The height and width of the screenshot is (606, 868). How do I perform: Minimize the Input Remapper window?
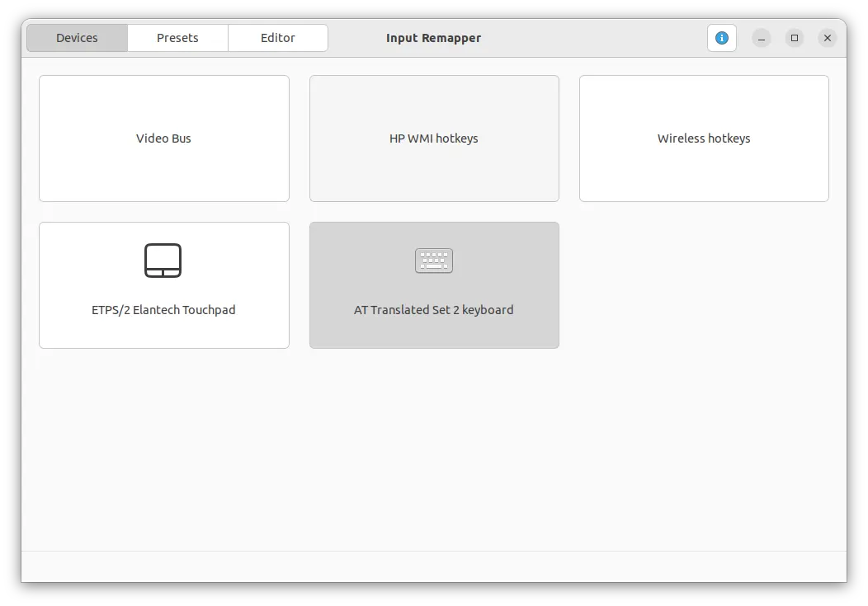tap(762, 38)
